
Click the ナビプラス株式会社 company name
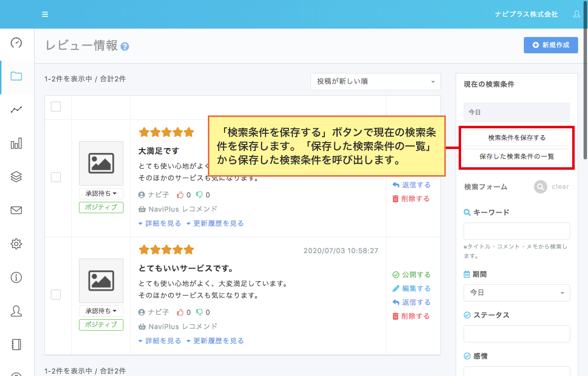[x=526, y=14]
